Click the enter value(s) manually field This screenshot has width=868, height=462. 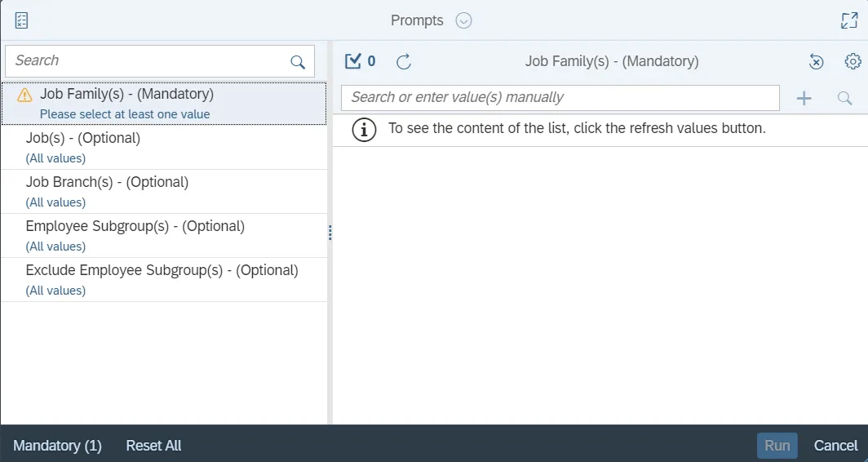click(560, 98)
